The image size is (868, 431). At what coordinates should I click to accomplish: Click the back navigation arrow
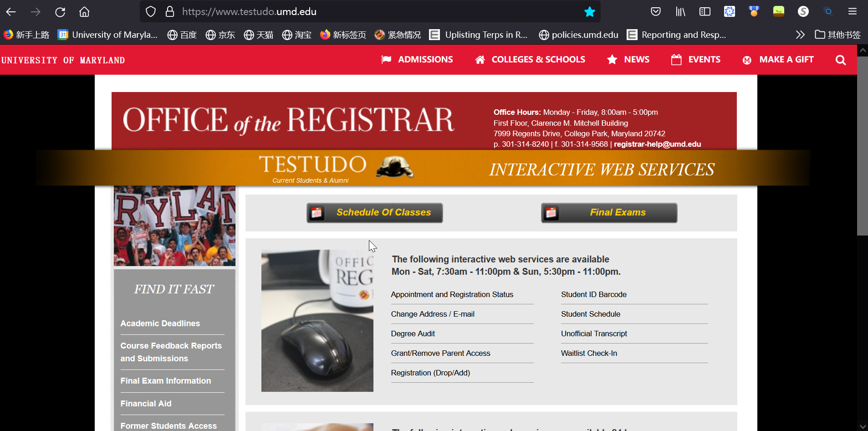(11, 12)
